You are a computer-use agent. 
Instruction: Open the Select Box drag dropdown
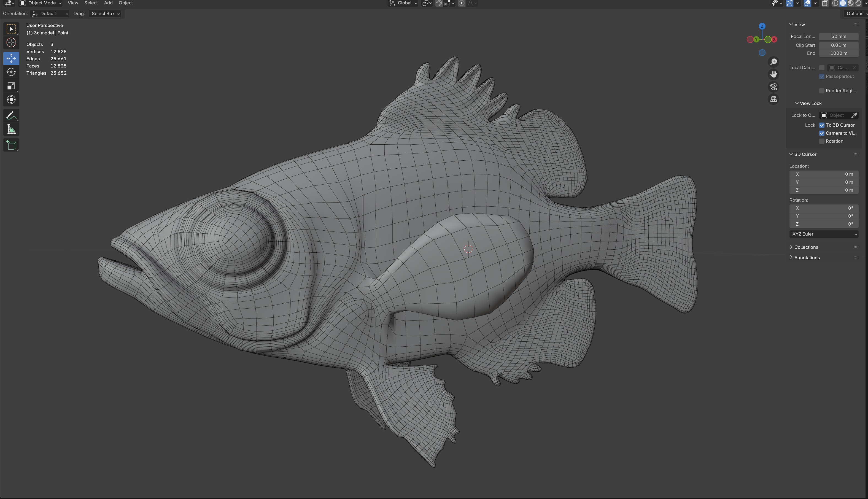105,14
